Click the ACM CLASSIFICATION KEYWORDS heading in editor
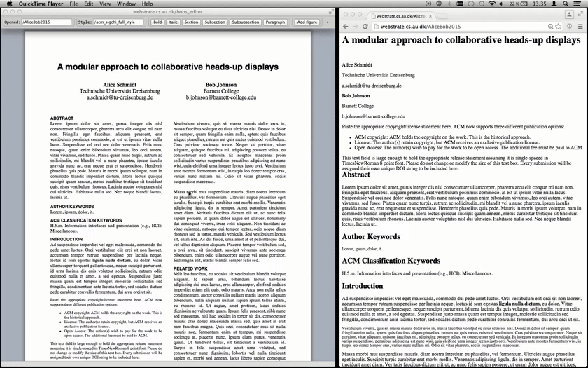Image resolution: width=588 pixels, height=368 pixels. click(86, 220)
